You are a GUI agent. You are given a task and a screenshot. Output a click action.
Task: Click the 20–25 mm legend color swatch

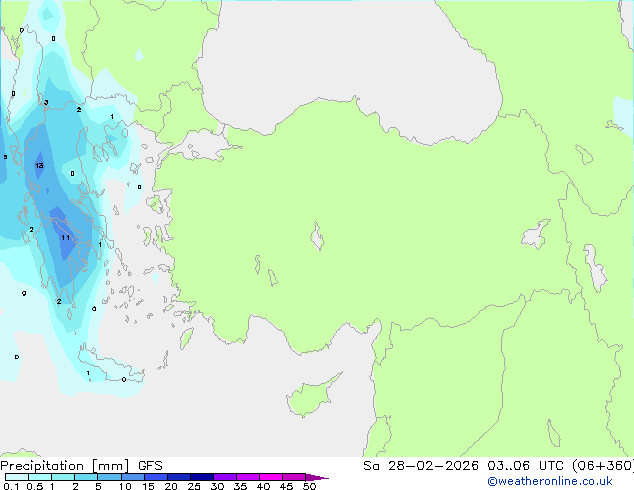tap(178, 477)
